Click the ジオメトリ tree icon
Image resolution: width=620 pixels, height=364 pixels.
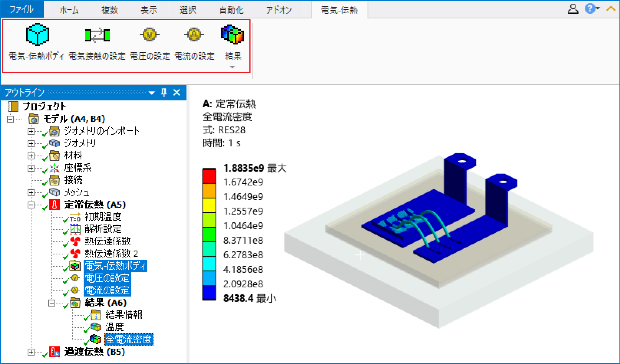click(x=54, y=143)
